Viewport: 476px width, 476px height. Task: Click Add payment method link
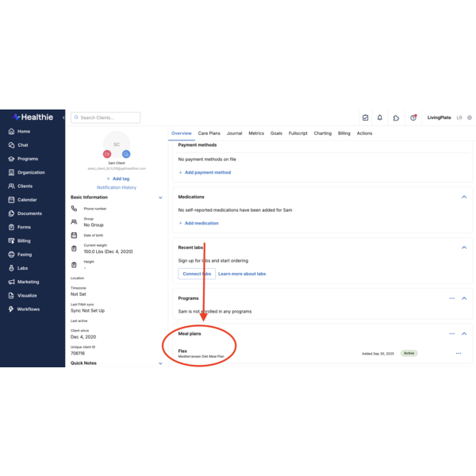coord(205,172)
